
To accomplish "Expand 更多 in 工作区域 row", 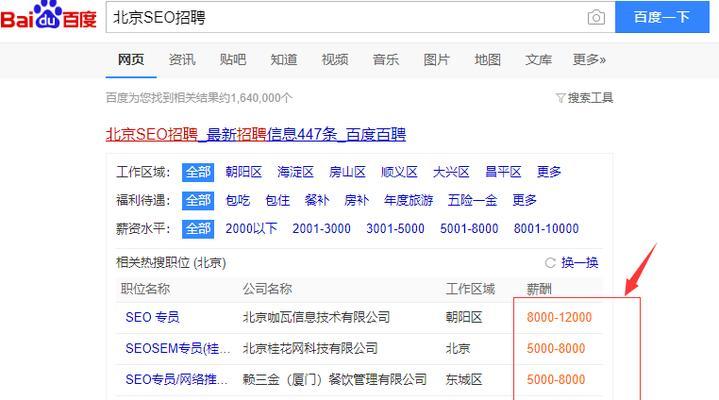I will (549, 172).
